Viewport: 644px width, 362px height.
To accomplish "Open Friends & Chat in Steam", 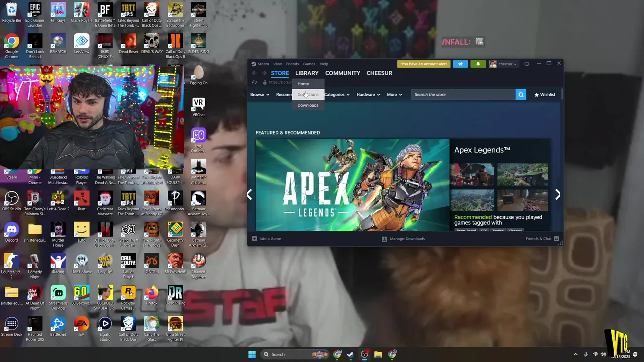I will click(542, 239).
